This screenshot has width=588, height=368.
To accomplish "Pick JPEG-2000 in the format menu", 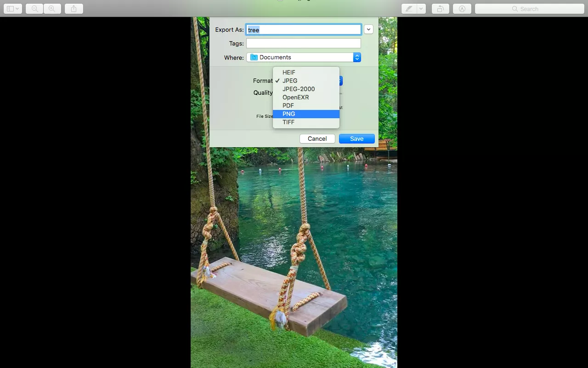I will coord(299,89).
